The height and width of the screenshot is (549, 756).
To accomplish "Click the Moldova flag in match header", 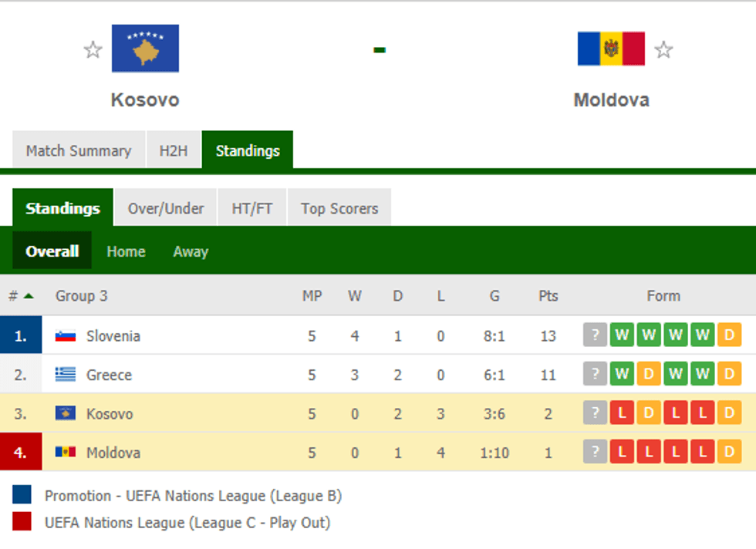I will pyautogui.click(x=611, y=49).
